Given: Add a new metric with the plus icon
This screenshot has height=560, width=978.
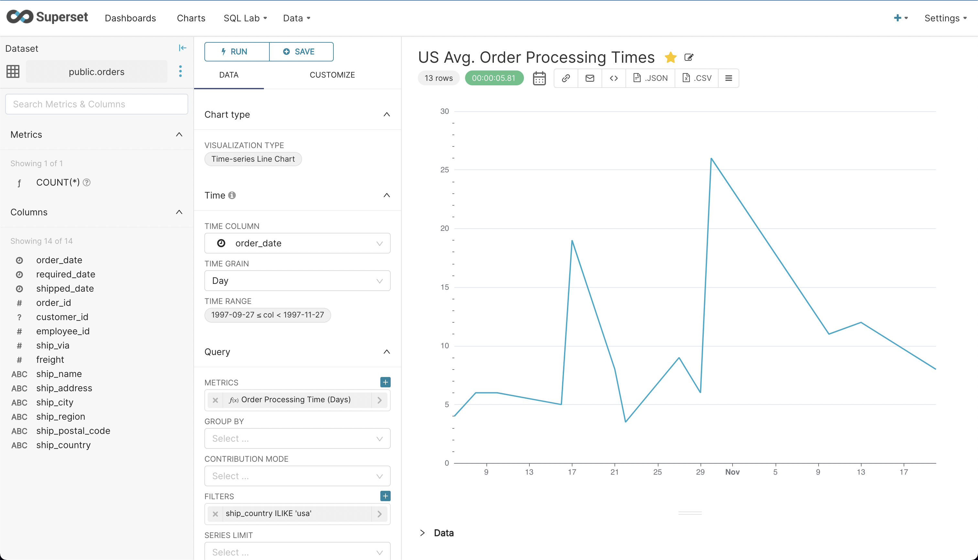Looking at the screenshot, I should (x=385, y=382).
